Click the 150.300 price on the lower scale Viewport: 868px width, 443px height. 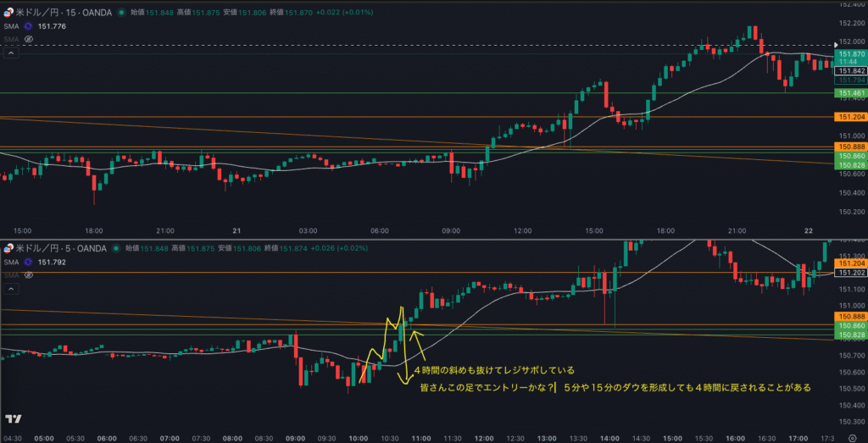pyautogui.click(x=853, y=422)
